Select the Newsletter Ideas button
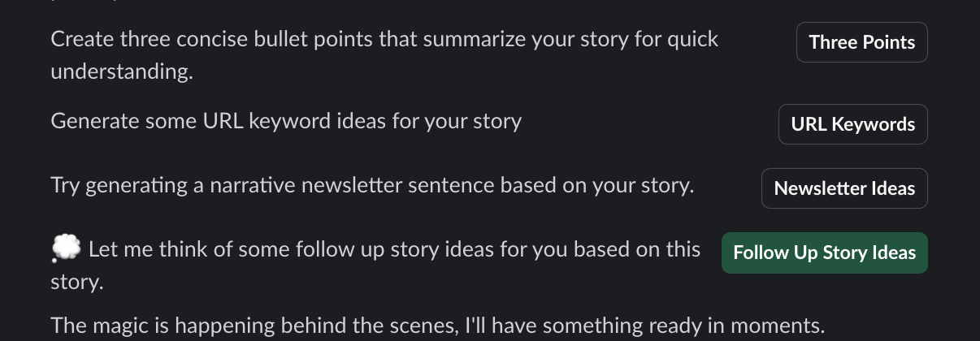Screen dimensions: 980x341 pyautogui.click(x=843, y=188)
